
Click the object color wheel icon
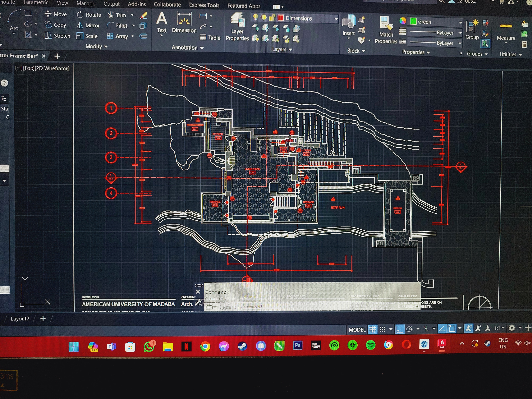coord(403,21)
